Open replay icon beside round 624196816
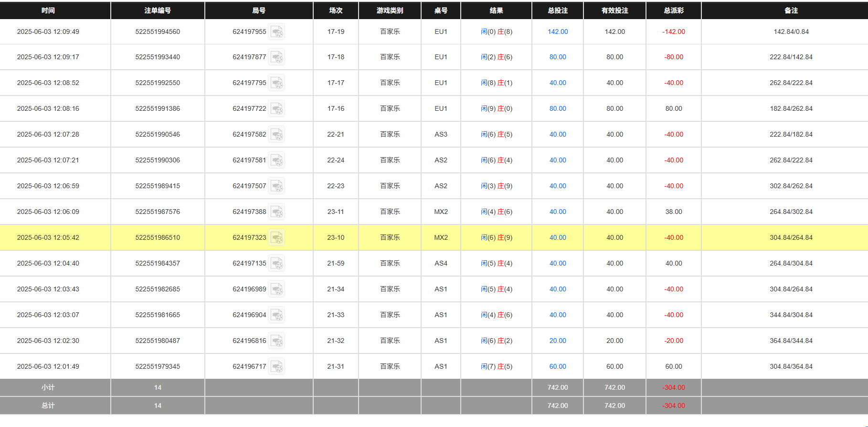 [276, 341]
